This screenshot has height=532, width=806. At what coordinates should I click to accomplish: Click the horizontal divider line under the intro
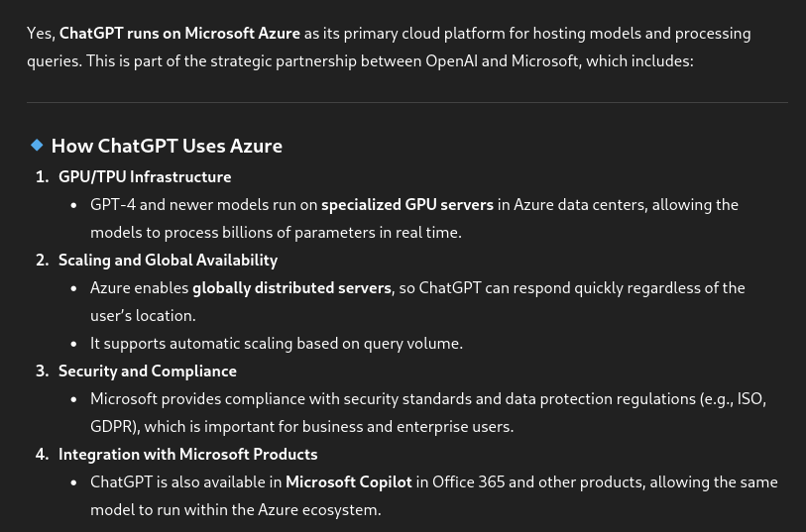point(406,102)
